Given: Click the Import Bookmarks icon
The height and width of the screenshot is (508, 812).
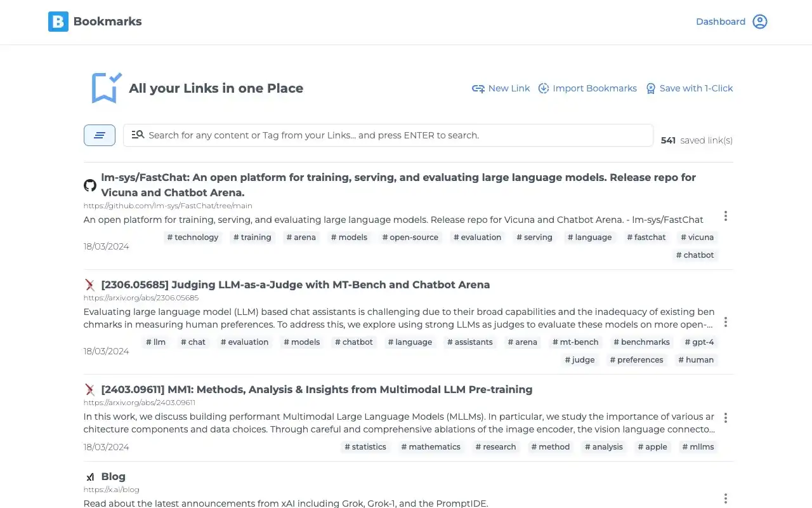Looking at the screenshot, I should pyautogui.click(x=544, y=88).
